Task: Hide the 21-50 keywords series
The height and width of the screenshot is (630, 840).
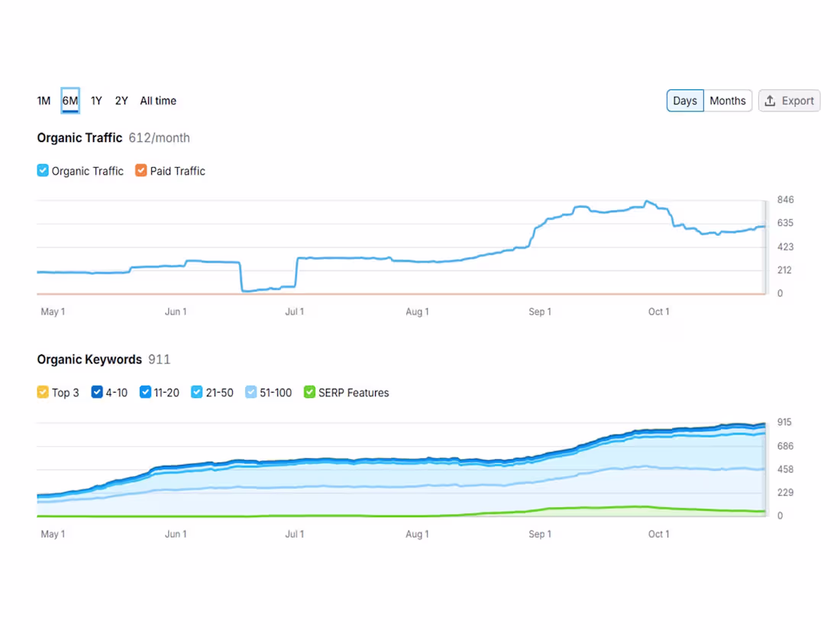Action: pyautogui.click(x=196, y=393)
